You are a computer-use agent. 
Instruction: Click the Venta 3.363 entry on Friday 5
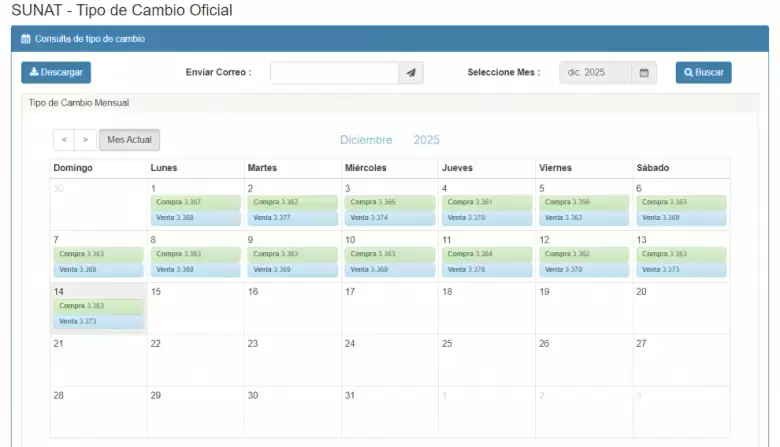[583, 217]
